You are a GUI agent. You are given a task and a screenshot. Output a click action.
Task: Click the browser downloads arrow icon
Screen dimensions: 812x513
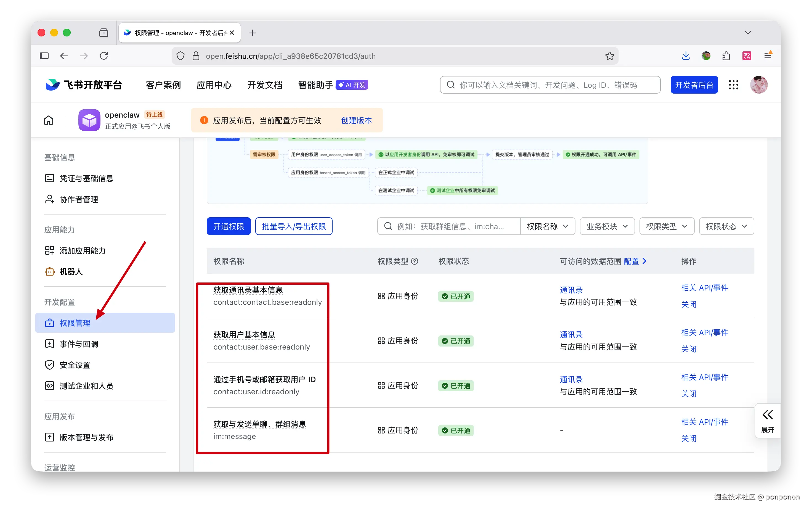[686, 56]
